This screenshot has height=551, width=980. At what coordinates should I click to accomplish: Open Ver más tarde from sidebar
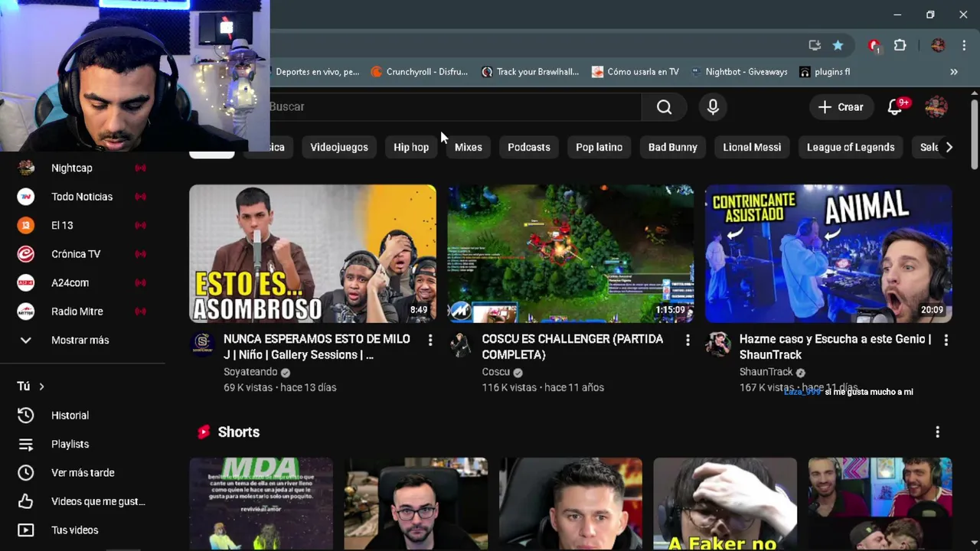coord(83,472)
